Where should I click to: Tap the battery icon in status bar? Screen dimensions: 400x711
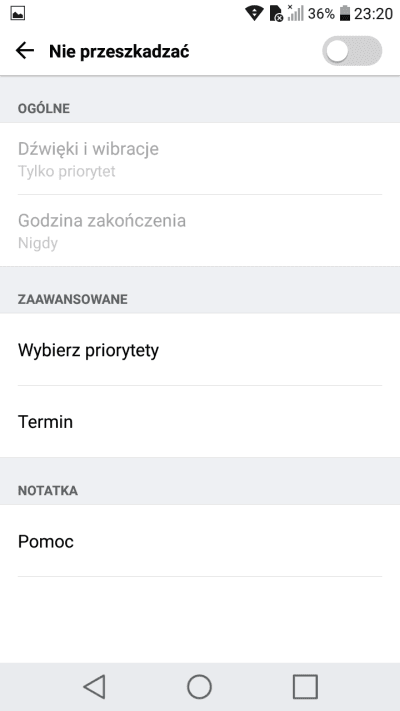345,13
